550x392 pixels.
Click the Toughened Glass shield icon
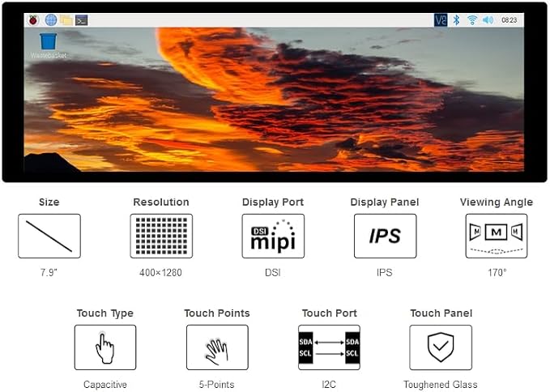pos(441,347)
